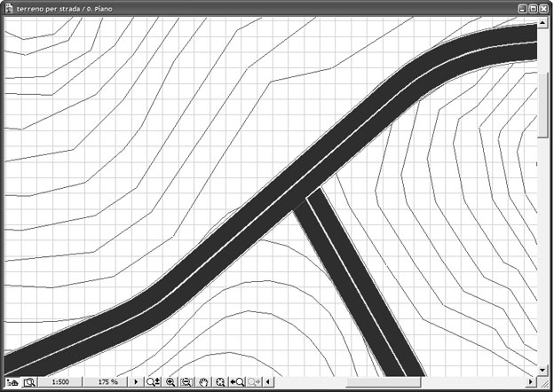This screenshot has height=392, width=554.
Task: Click the window title bar icon
Action: tap(9, 8)
